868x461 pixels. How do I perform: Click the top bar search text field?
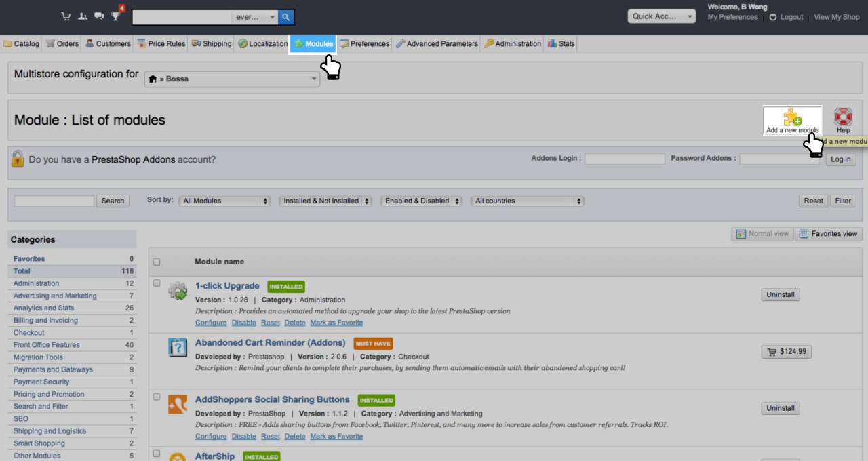(182, 16)
